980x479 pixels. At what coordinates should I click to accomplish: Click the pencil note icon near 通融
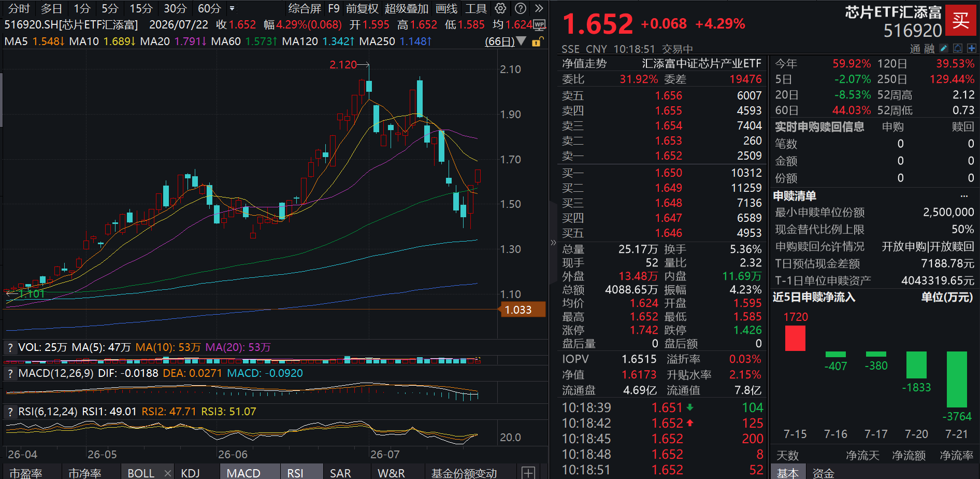click(944, 48)
